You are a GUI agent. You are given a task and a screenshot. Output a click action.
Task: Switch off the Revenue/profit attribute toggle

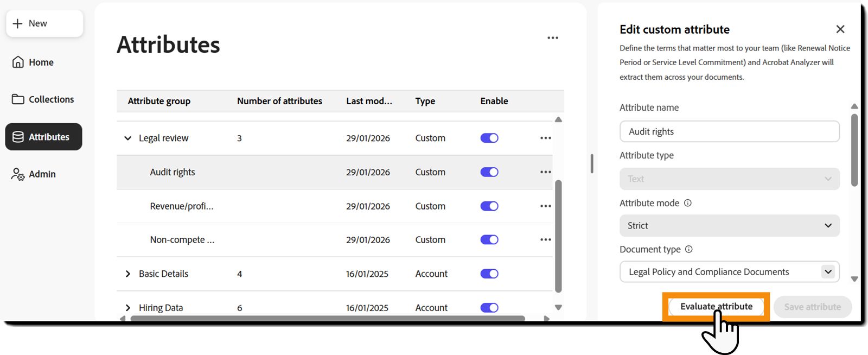[489, 206]
